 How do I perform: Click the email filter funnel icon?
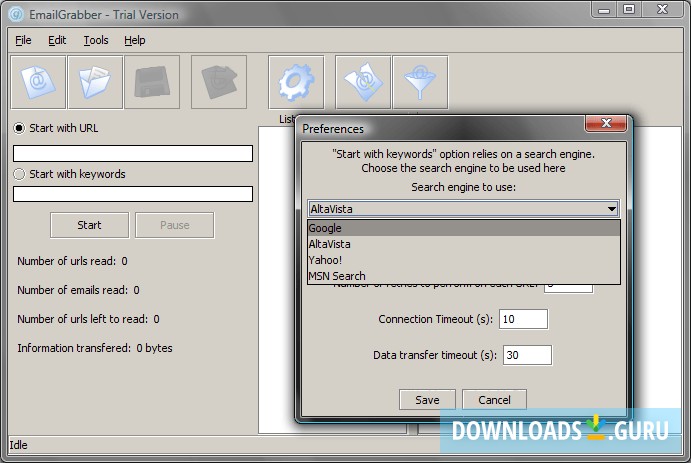[420, 82]
